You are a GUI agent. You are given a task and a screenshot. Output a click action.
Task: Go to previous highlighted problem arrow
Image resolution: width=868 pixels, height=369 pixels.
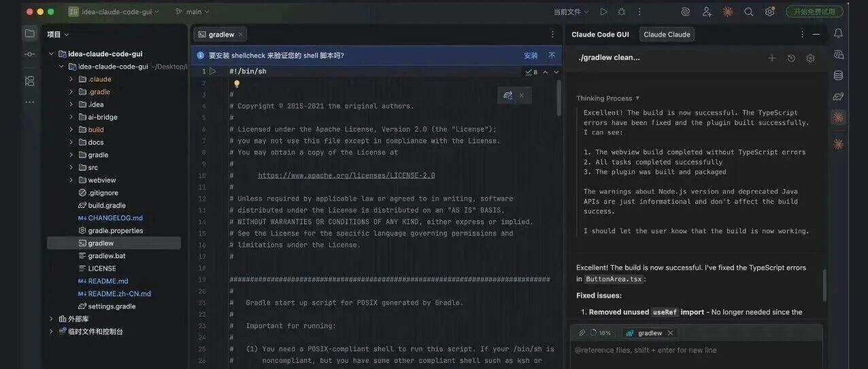(545, 72)
